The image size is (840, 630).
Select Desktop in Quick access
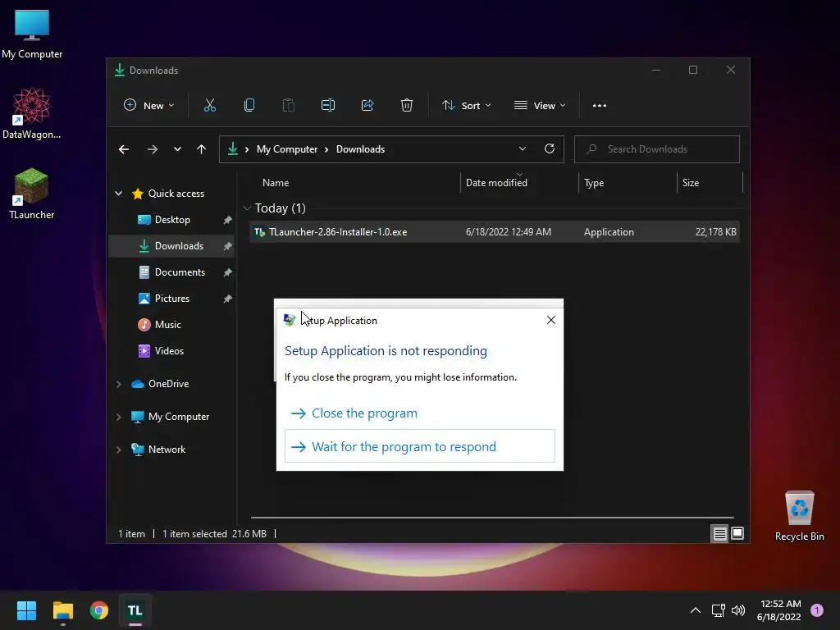pos(171,220)
